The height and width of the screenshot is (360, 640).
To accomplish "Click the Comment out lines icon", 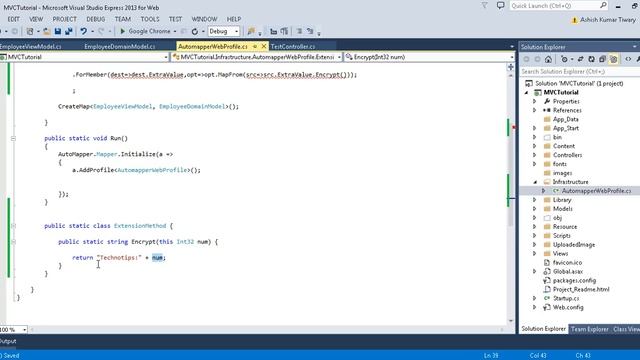I will click(299, 31).
